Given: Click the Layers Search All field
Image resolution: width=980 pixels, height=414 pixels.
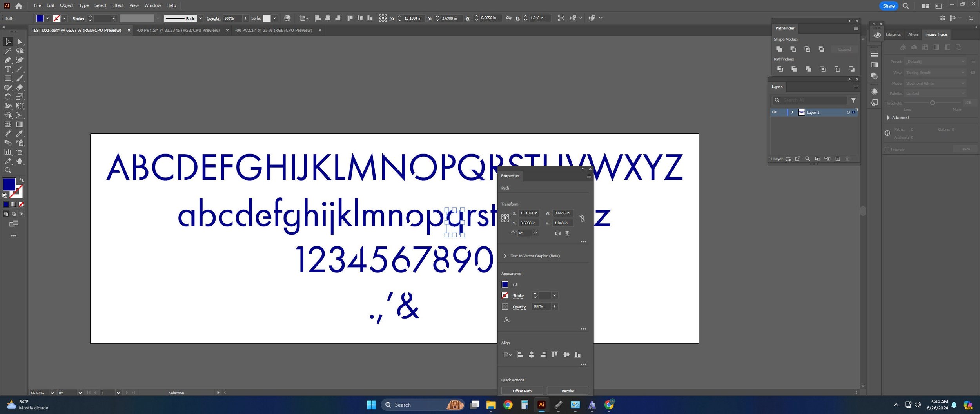Looking at the screenshot, I should pyautogui.click(x=810, y=100).
